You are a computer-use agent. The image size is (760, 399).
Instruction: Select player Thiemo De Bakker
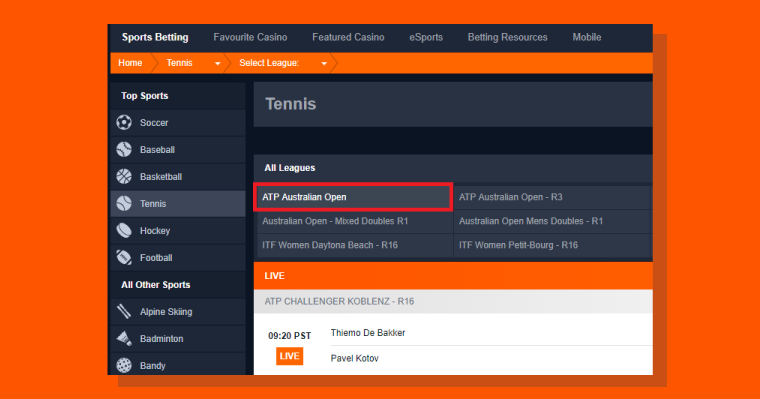click(368, 333)
